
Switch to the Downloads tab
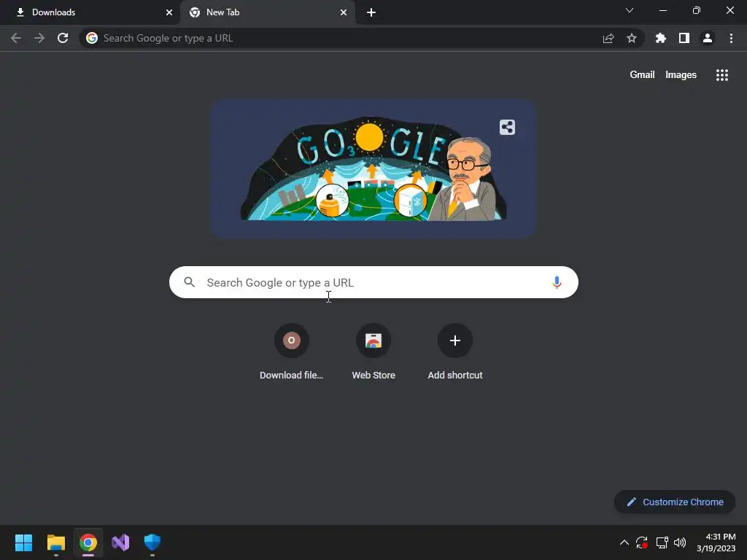[90, 12]
